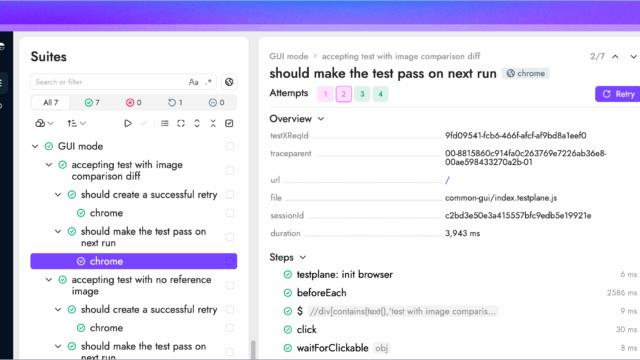Collapse all suites with the inward-arrows icon
640x360 pixels.
click(213, 123)
